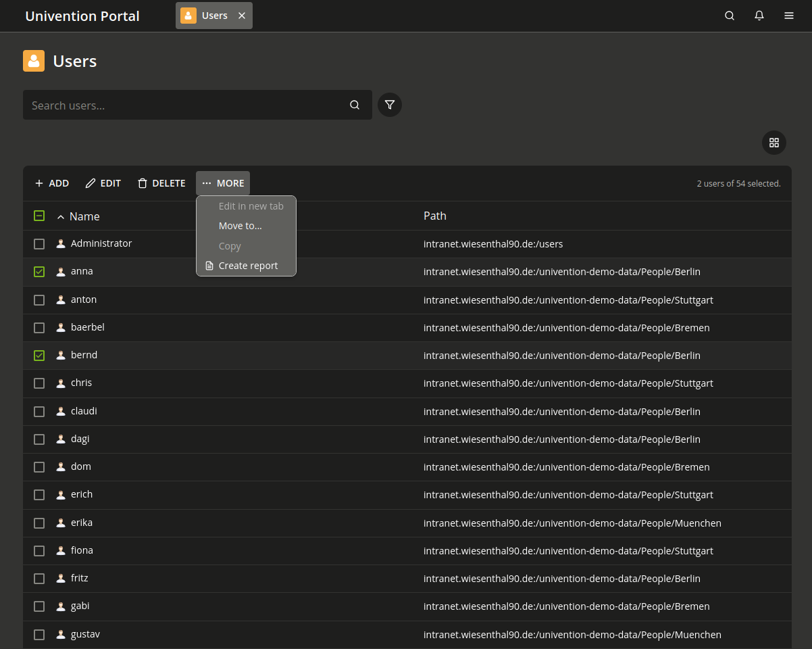The width and height of the screenshot is (812, 649).
Task: Click user avatar icon next to chris
Action: click(61, 383)
